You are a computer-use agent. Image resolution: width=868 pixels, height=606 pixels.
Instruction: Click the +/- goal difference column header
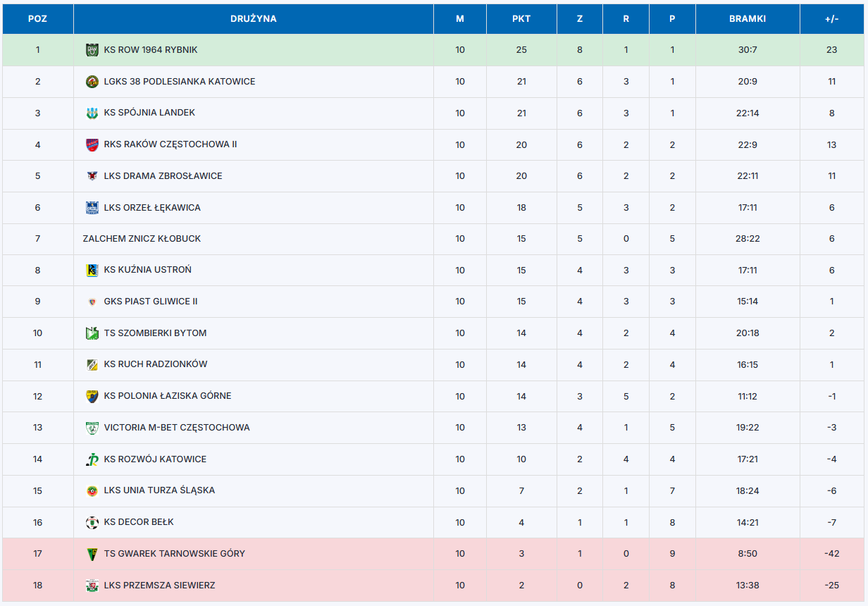pos(832,19)
